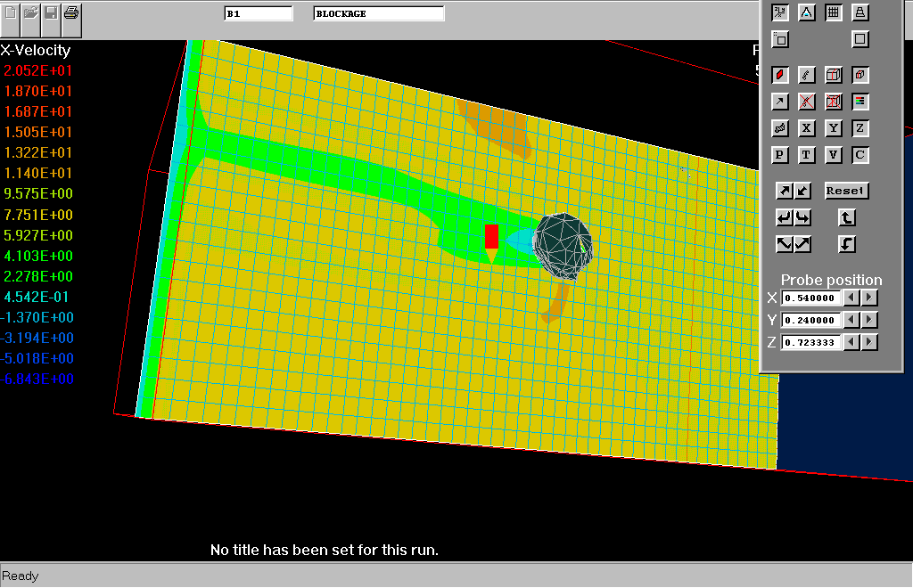Click the Open file folder icon
The width and height of the screenshot is (913, 588).
click(31, 12)
